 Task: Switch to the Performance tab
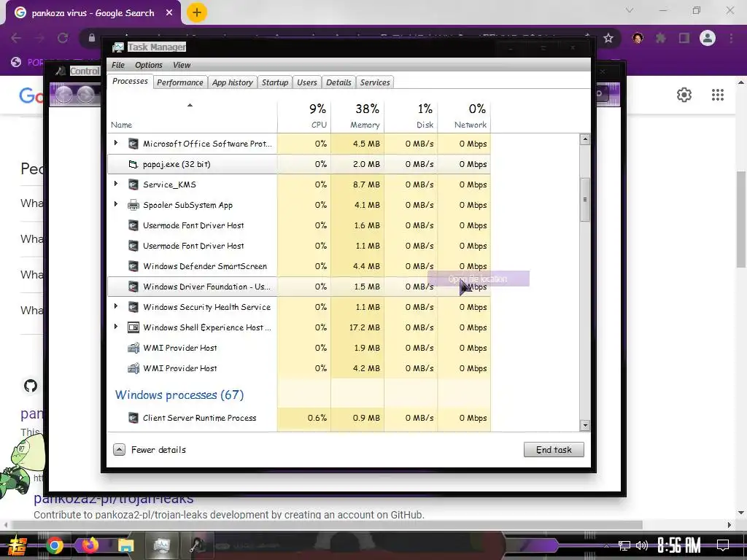click(180, 82)
